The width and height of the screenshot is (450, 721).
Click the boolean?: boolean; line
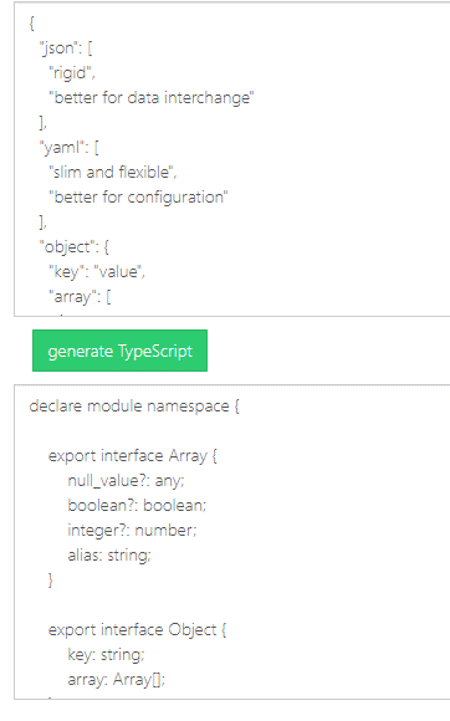click(x=137, y=506)
